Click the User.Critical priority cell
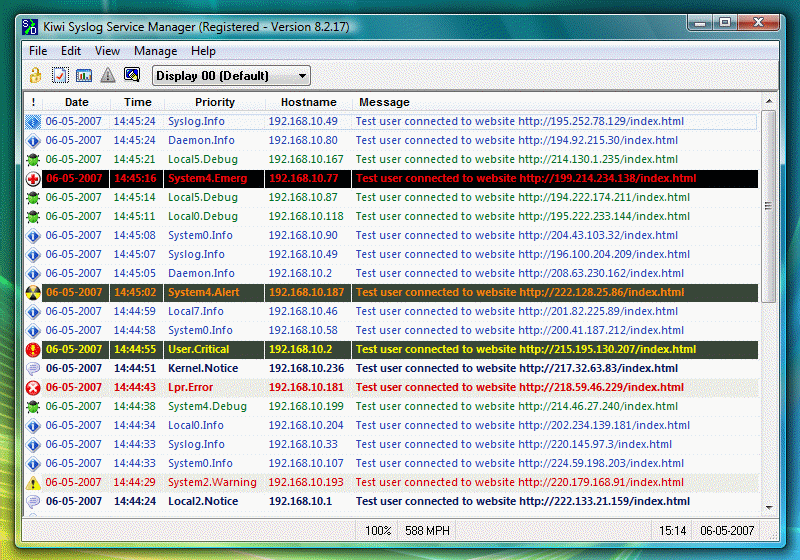The image size is (800, 560). click(214, 349)
